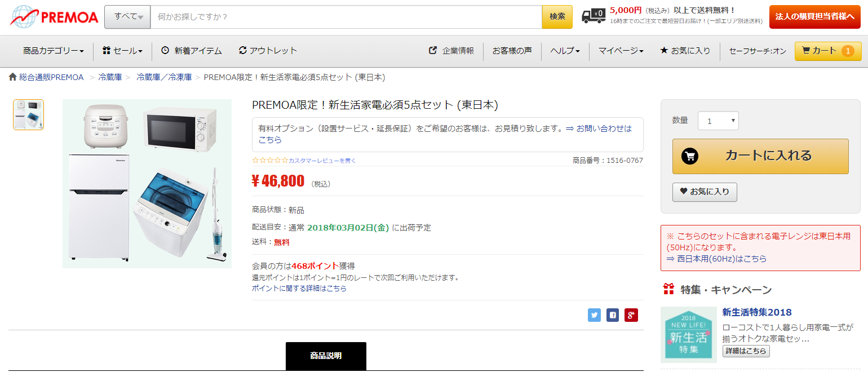The width and height of the screenshot is (868, 372).
Task: Click the star rating icons
Action: pos(270,161)
